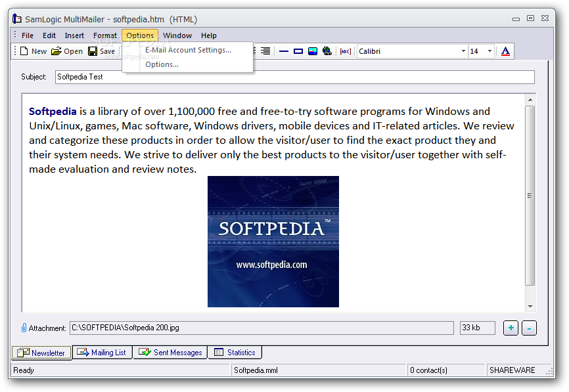The width and height of the screenshot is (569, 392).
Task: Open the Format menu
Action: tap(105, 35)
